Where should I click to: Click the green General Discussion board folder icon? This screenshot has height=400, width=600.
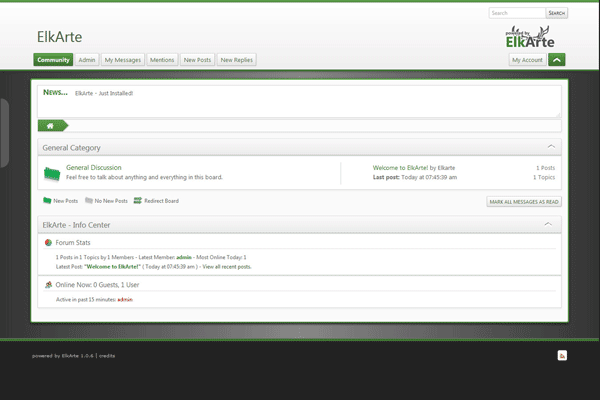coord(52,173)
